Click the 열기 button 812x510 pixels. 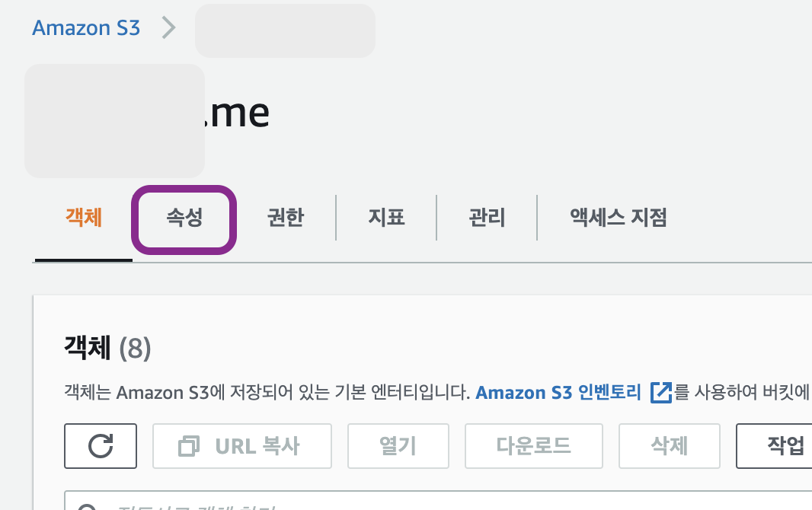tap(398, 446)
